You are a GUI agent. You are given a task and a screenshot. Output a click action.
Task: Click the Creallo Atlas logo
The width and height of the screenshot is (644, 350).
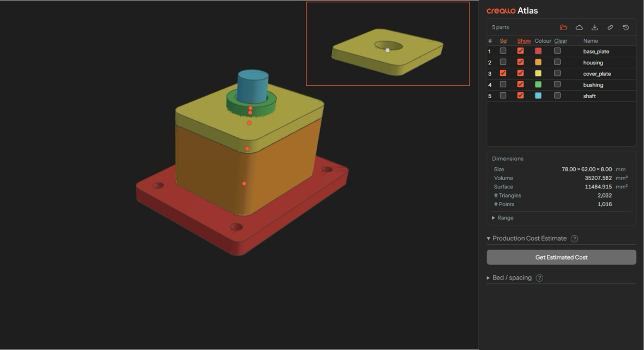pos(512,11)
